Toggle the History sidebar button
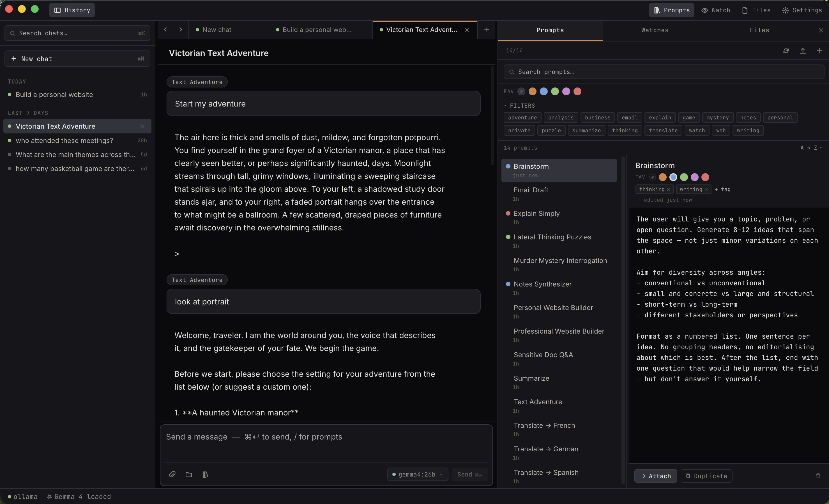The width and height of the screenshot is (829, 504). click(72, 10)
